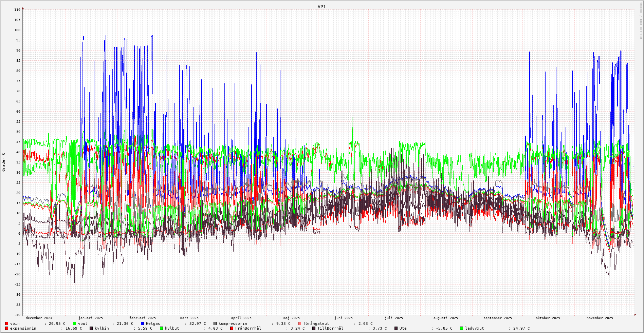Click the Hetgas value 32,97 C
The height and width of the screenshot is (333, 644).
[195, 324]
